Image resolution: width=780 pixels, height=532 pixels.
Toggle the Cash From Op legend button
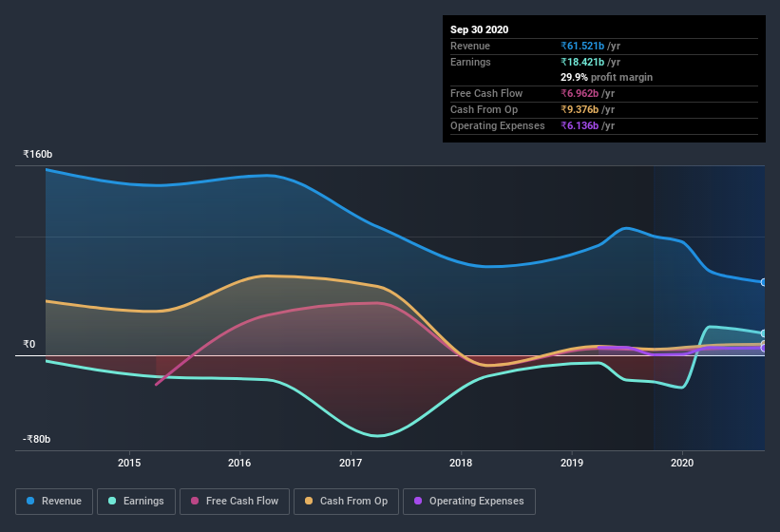point(346,502)
